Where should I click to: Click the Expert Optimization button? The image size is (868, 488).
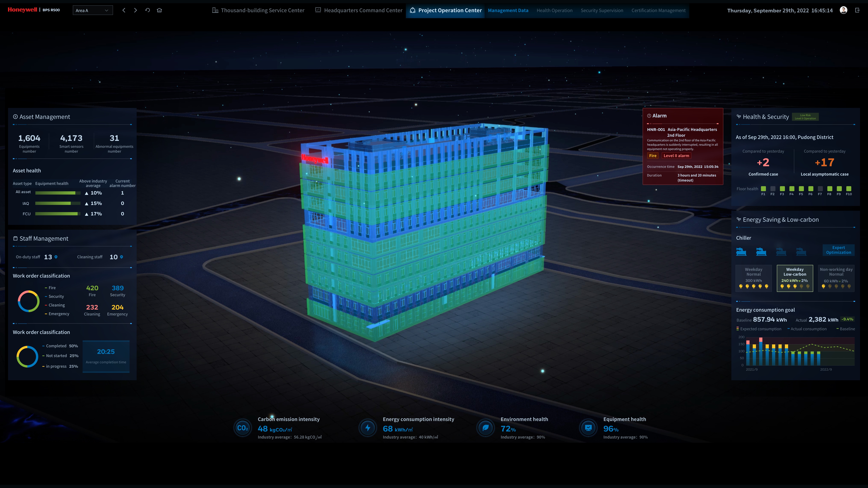pyautogui.click(x=838, y=250)
